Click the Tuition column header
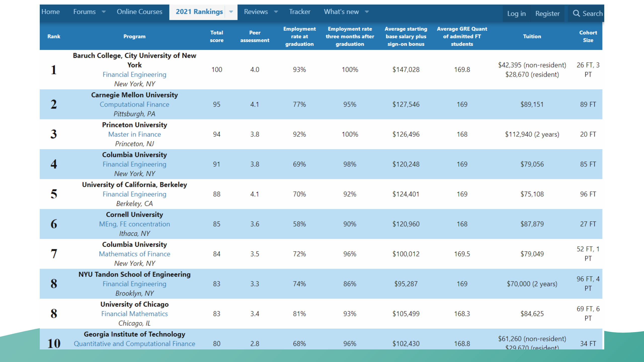644x362 pixels. pyautogui.click(x=532, y=36)
